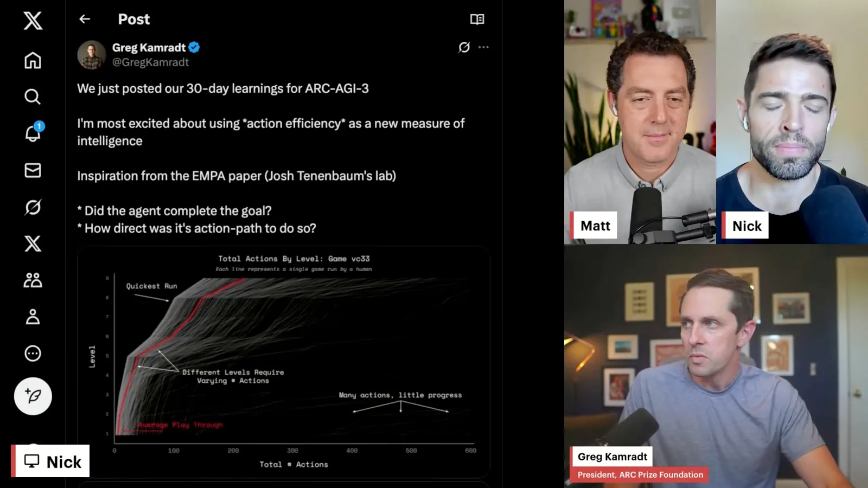The height and width of the screenshot is (488, 868).
Task: Click Greg Kamradt's profile avatar
Action: [91, 55]
